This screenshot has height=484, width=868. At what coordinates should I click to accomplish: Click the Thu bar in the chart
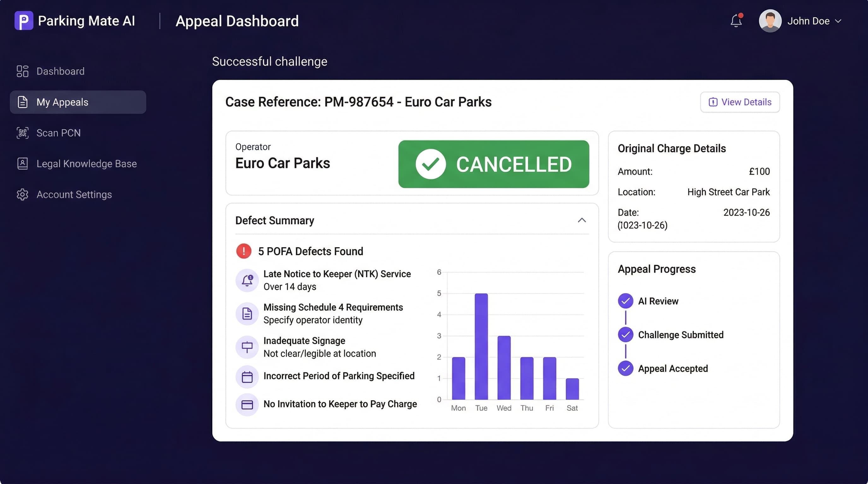point(527,378)
